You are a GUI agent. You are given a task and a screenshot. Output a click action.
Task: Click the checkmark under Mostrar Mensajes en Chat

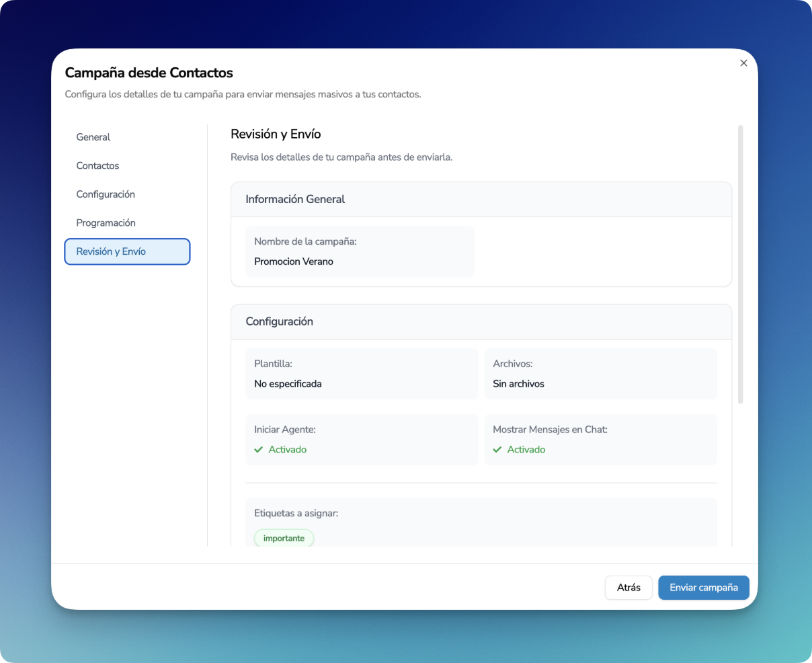pos(497,450)
